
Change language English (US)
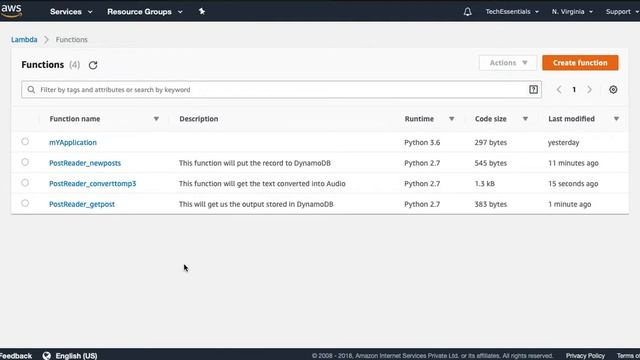[x=76, y=356]
